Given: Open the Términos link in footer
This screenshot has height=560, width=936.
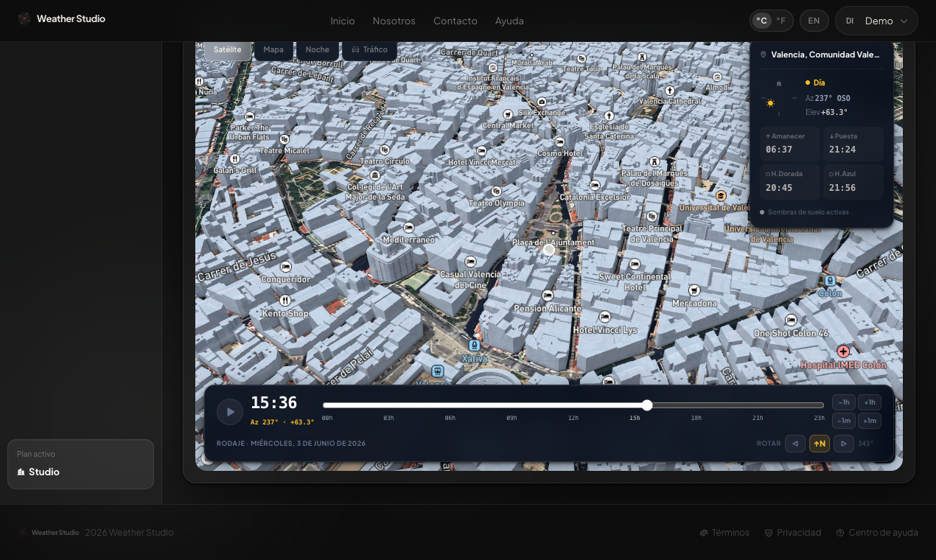Looking at the screenshot, I should 724,533.
